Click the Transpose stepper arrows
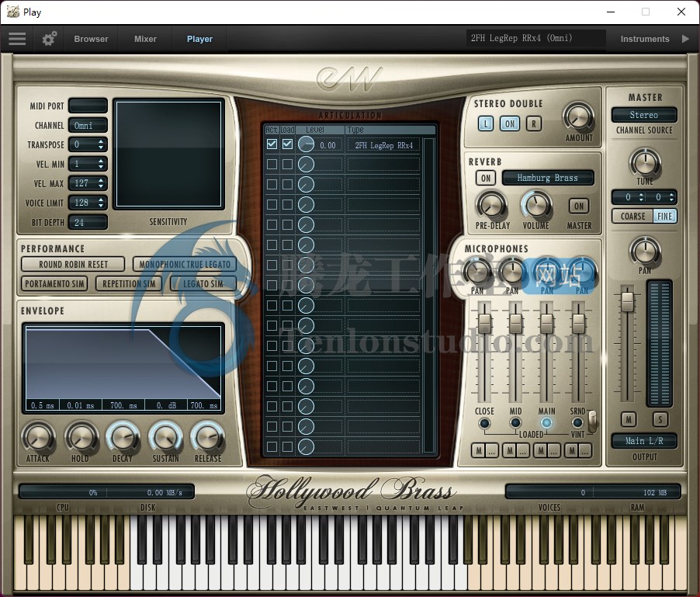700x597 pixels. tap(101, 144)
